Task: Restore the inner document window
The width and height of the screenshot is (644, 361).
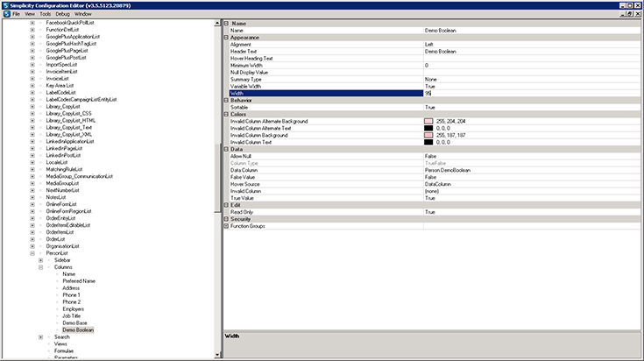Action: point(630,14)
